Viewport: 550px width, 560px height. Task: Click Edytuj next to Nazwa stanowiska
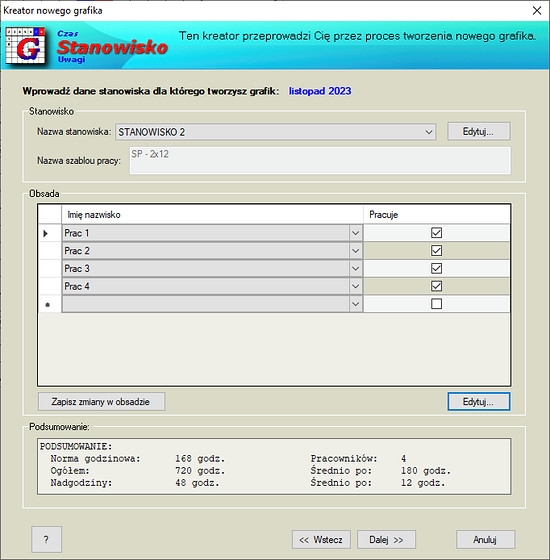coord(479,131)
